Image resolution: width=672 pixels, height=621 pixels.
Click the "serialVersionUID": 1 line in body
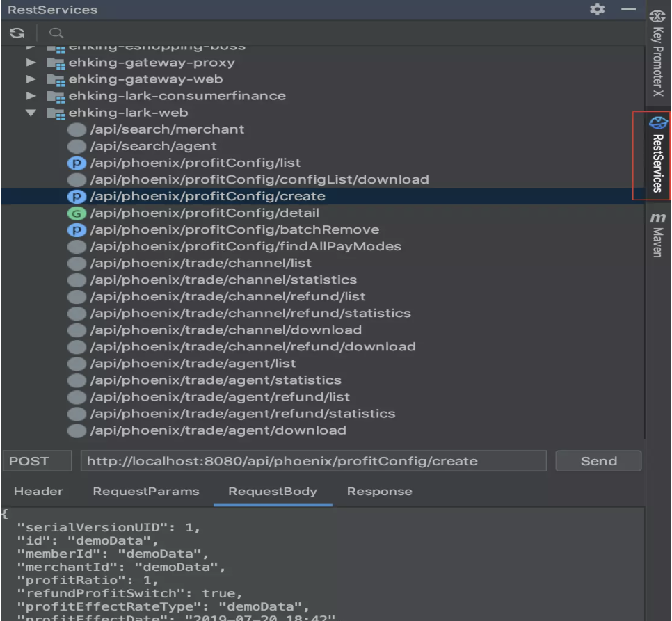click(109, 528)
